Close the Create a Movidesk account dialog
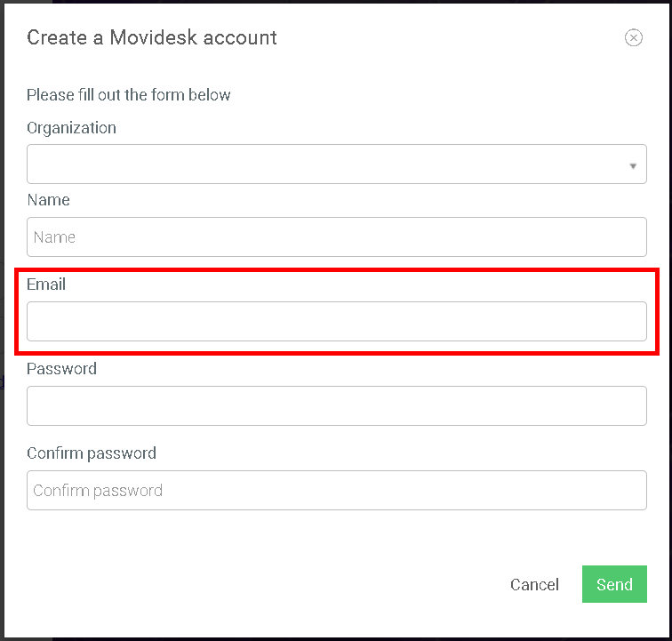 [x=633, y=37]
